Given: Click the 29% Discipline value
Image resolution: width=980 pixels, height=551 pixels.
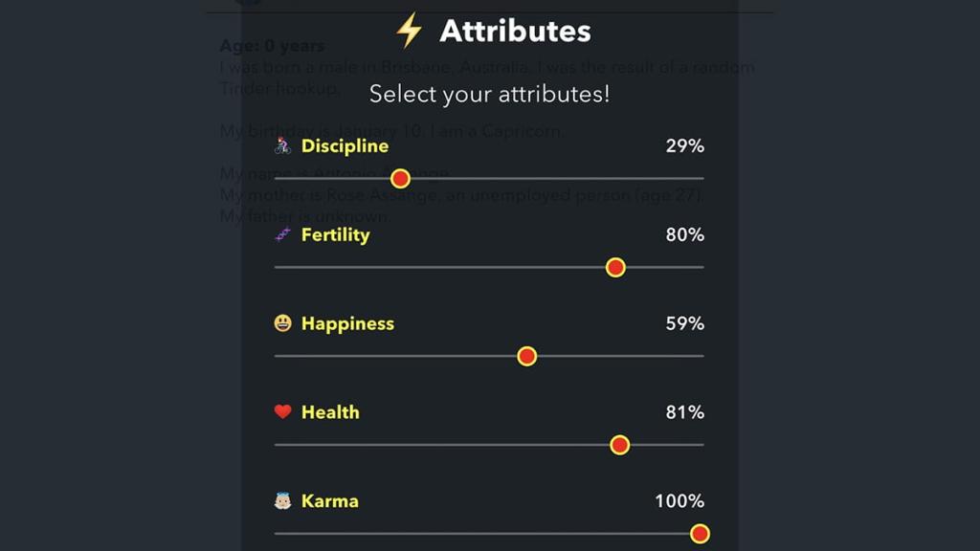Looking at the screenshot, I should 685,145.
